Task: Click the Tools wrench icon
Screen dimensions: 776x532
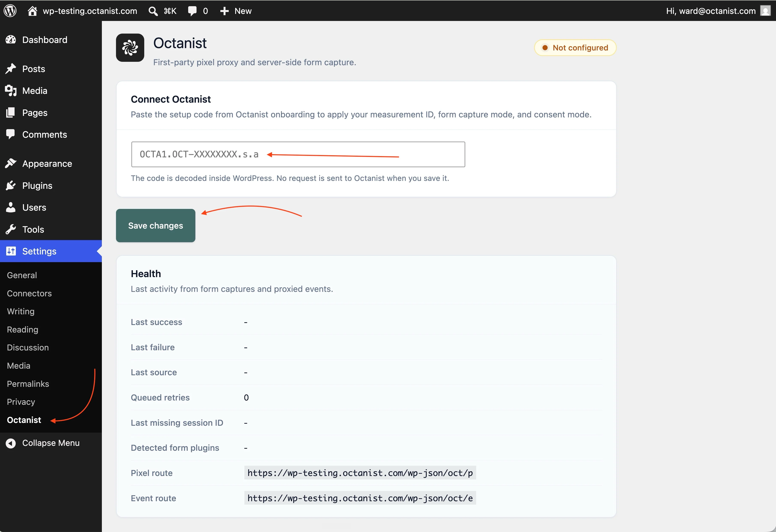Action: (x=11, y=229)
